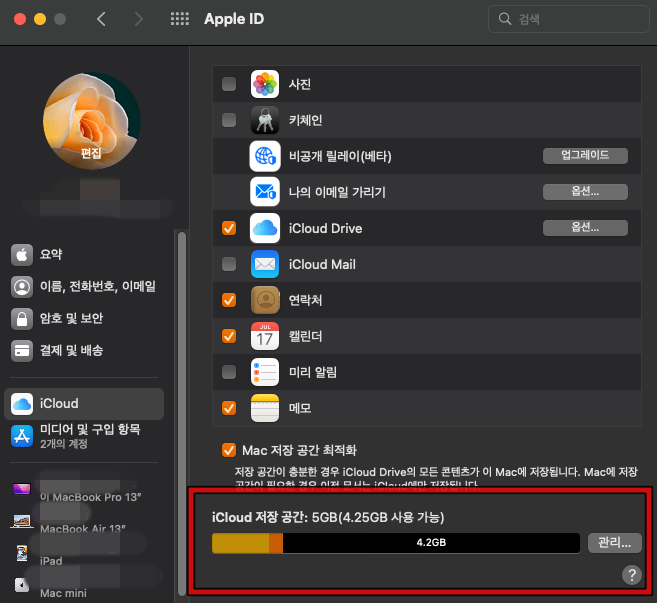Click the Hide My Email icon
Viewport: 657px width, 603px height.
pos(265,192)
